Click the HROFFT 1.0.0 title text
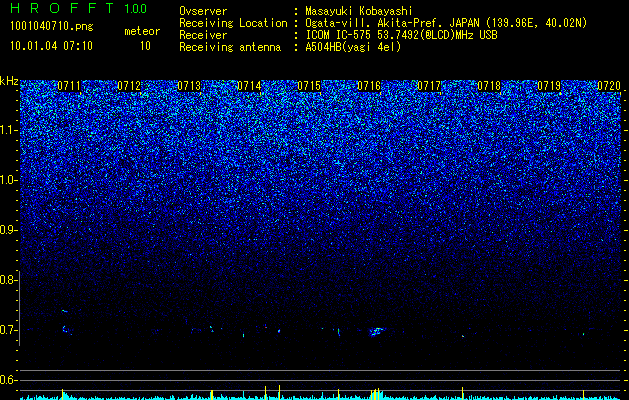Screen dimensions: 629x400 click(x=78, y=8)
